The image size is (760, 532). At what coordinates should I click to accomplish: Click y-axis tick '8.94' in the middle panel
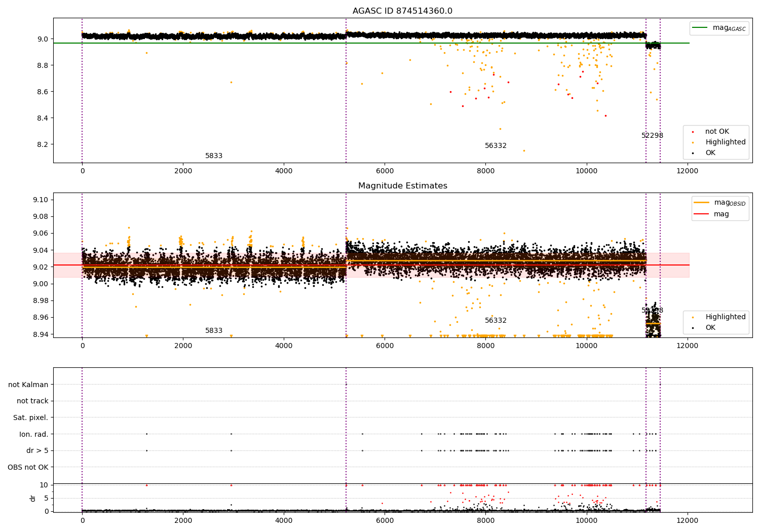41,334
